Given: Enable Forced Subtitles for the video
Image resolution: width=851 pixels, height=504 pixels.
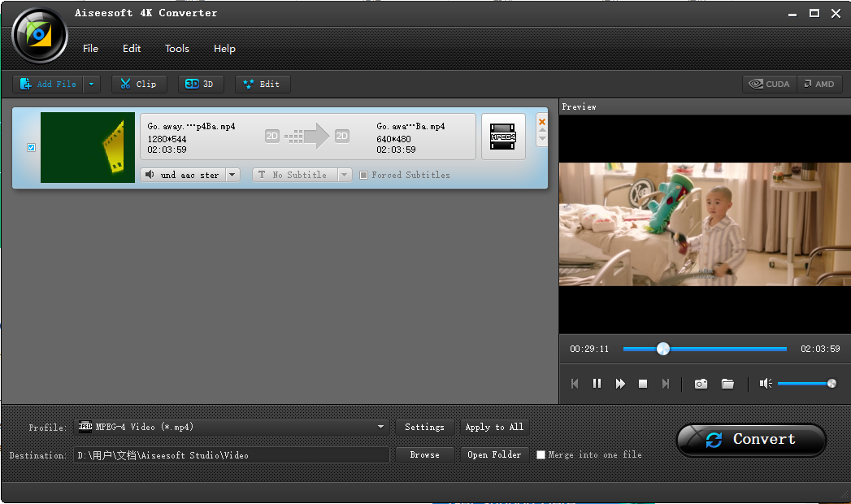Looking at the screenshot, I should pos(363,175).
